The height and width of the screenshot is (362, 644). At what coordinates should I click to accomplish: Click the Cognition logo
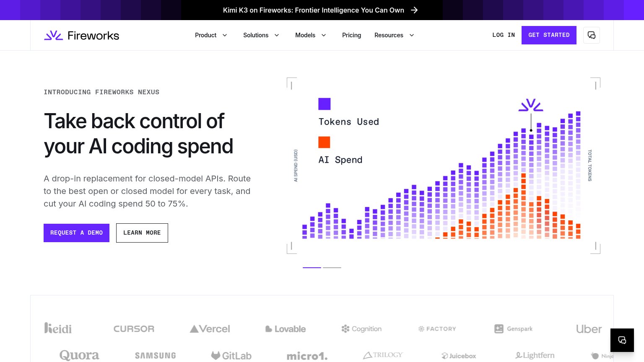pos(361,329)
